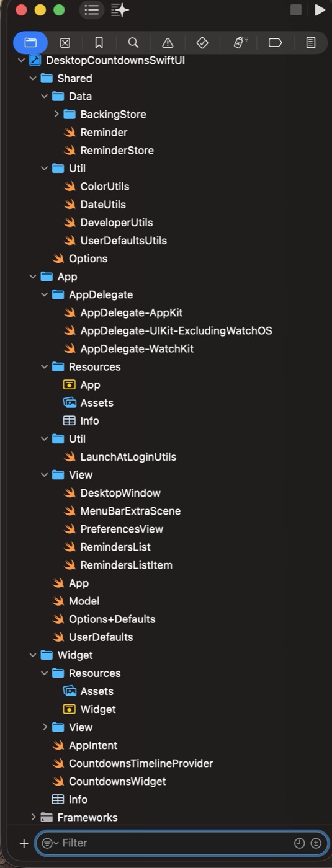Open the Debug navigator
The width and height of the screenshot is (332, 868).
(240, 43)
